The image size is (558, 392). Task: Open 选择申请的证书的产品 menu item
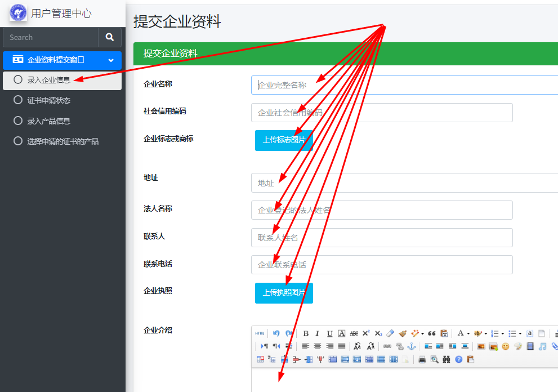(x=63, y=141)
